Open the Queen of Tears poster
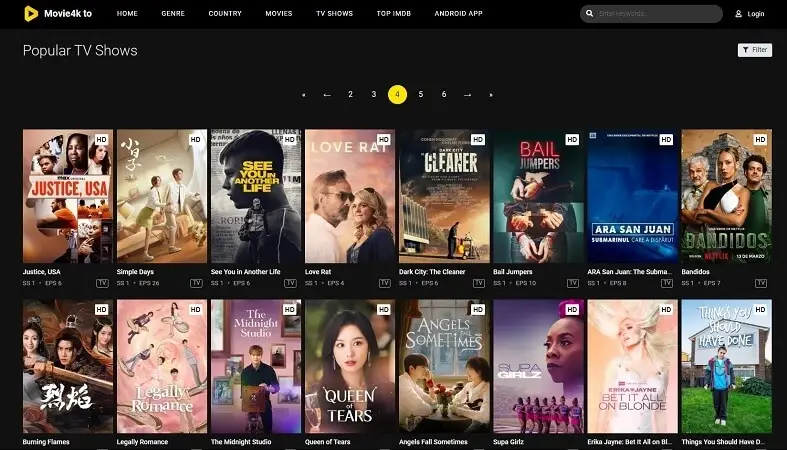The height and width of the screenshot is (450, 787). [350, 366]
